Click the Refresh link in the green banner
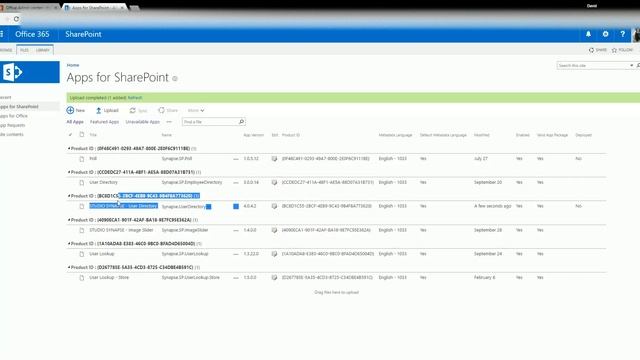 point(135,98)
